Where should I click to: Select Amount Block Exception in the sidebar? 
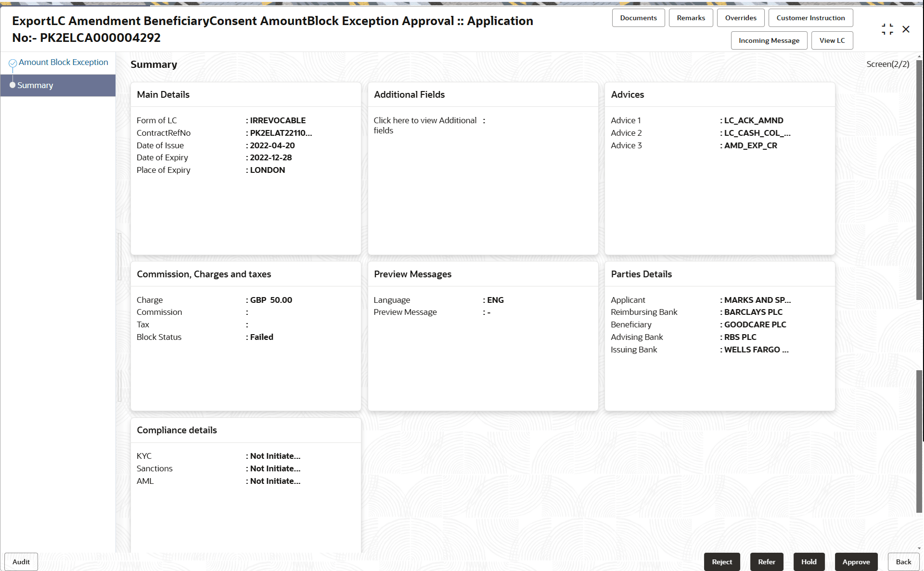[x=63, y=62]
